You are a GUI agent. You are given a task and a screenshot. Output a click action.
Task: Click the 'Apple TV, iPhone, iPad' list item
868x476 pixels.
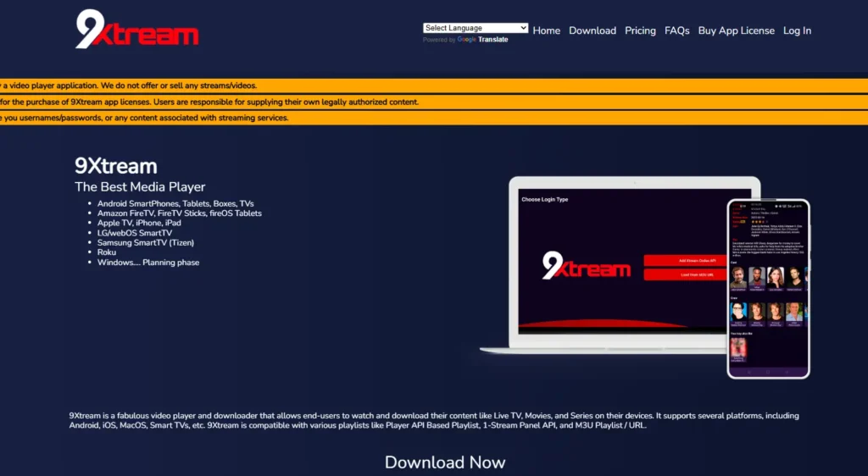139,223
